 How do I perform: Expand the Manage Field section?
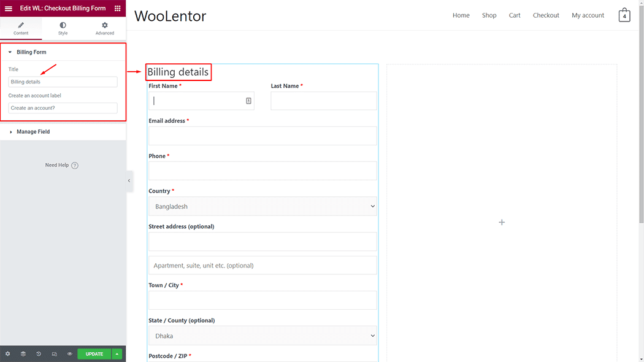[33, 132]
